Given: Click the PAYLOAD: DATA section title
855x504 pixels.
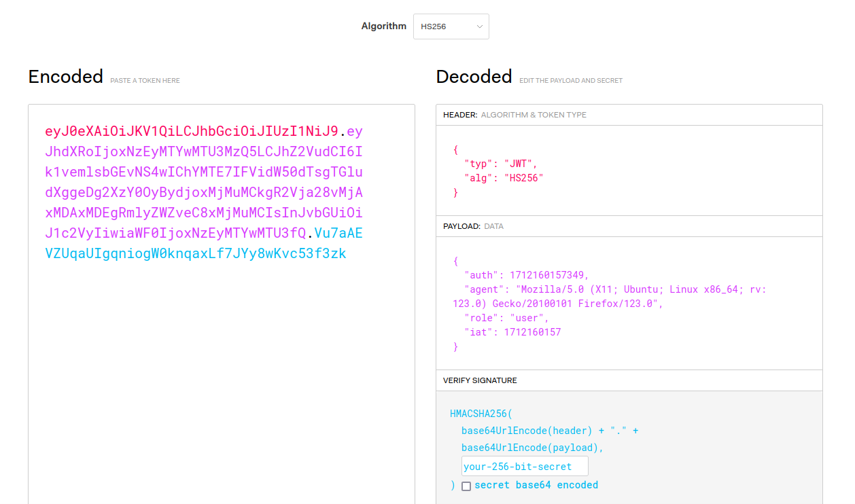Looking at the screenshot, I should pyautogui.click(x=473, y=226).
